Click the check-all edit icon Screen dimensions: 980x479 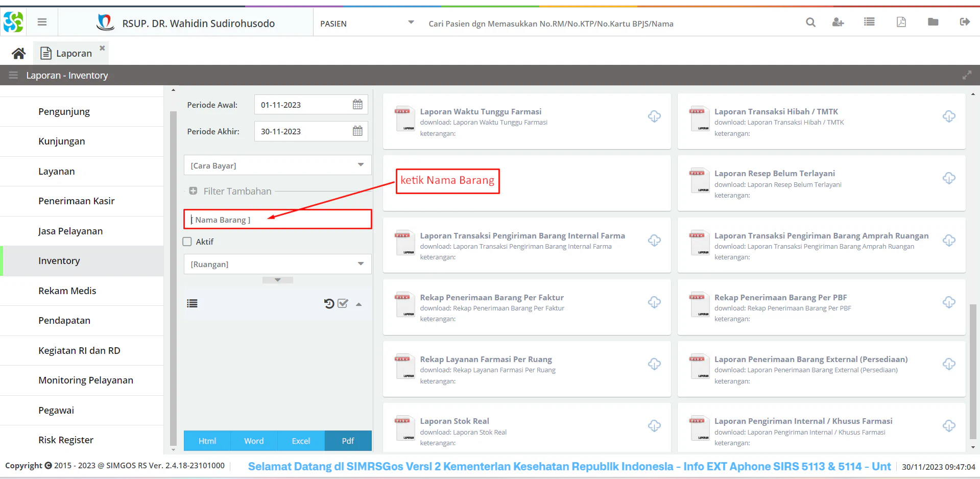pos(343,303)
